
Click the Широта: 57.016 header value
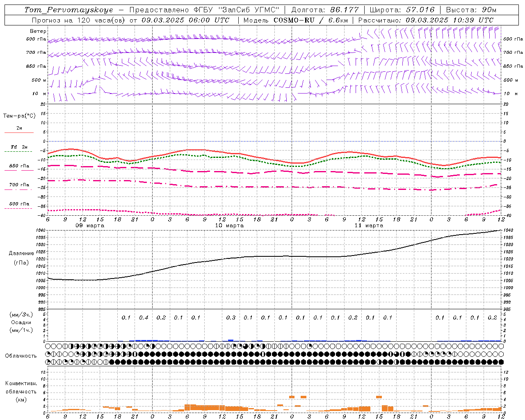402,10
